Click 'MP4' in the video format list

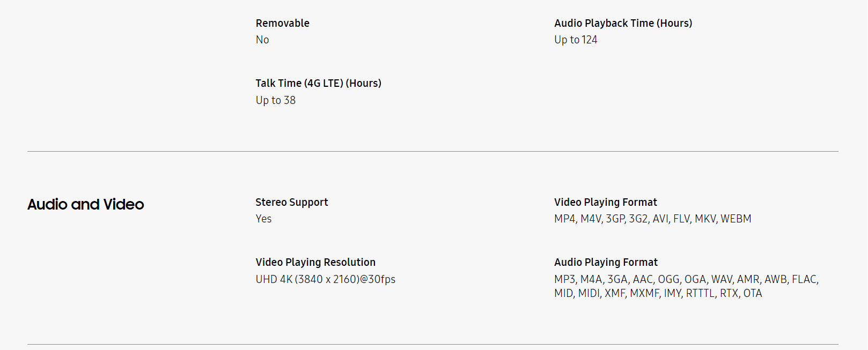[x=564, y=219]
